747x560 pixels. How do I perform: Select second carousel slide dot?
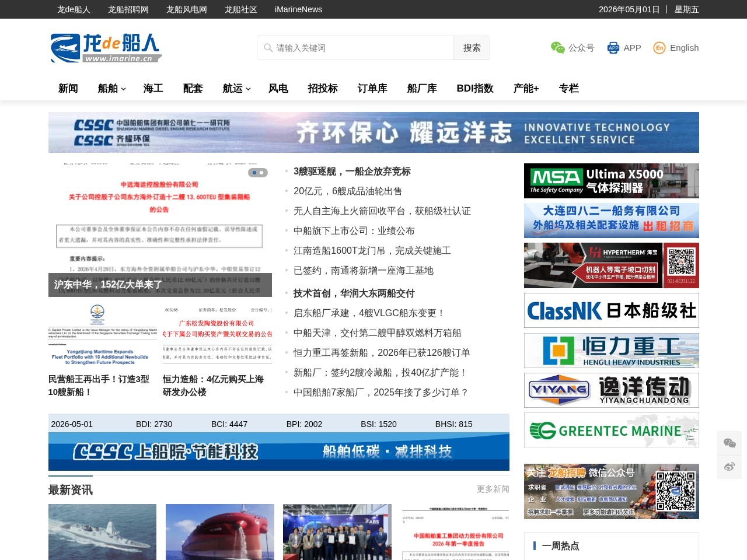(x=262, y=173)
